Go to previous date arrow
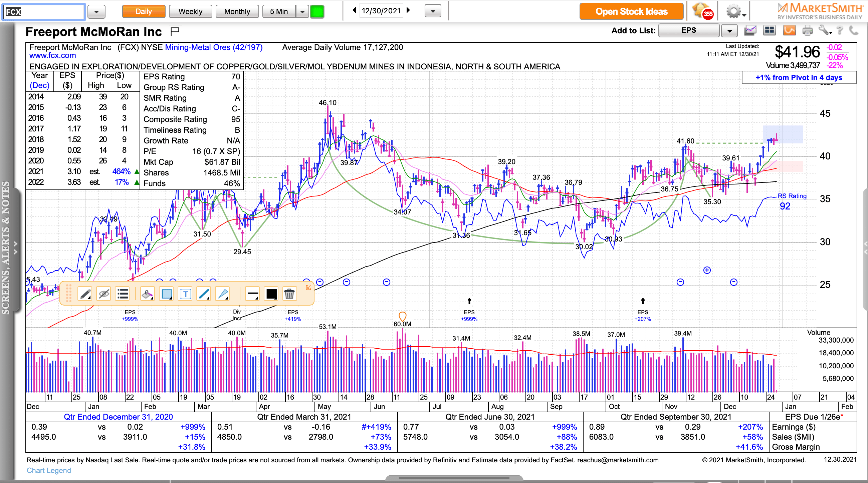Viewport: 868px width, 483px height. pos(354,10)
